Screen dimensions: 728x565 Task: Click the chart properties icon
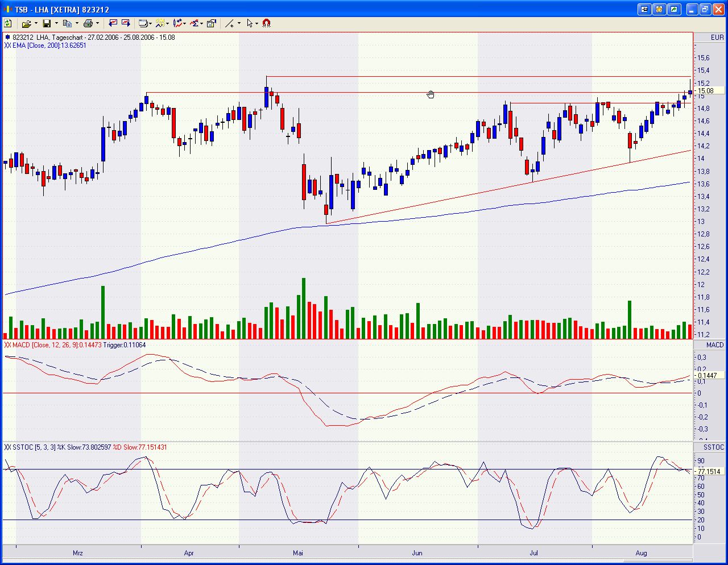pos(212,23)
